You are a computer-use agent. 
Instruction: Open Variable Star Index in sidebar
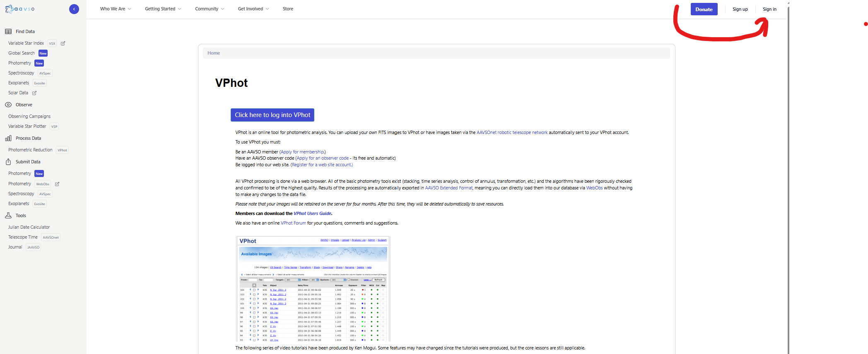coord(26,43)
